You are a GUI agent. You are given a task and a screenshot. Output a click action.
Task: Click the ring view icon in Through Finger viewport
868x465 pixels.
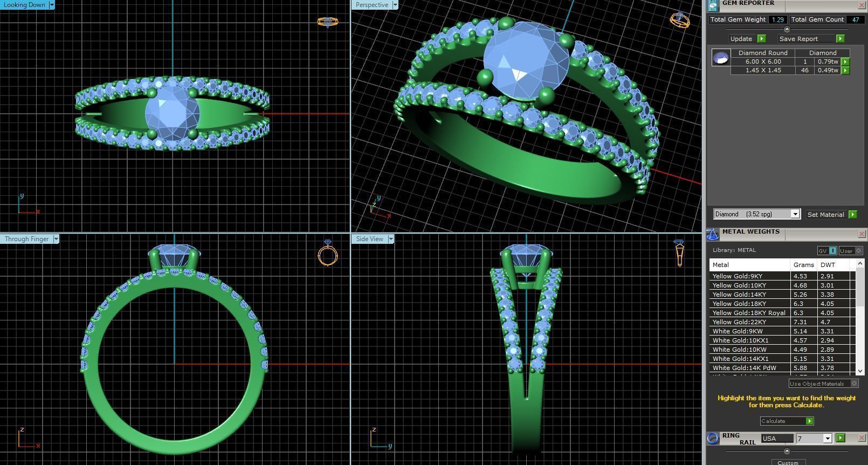pos(328,253)
